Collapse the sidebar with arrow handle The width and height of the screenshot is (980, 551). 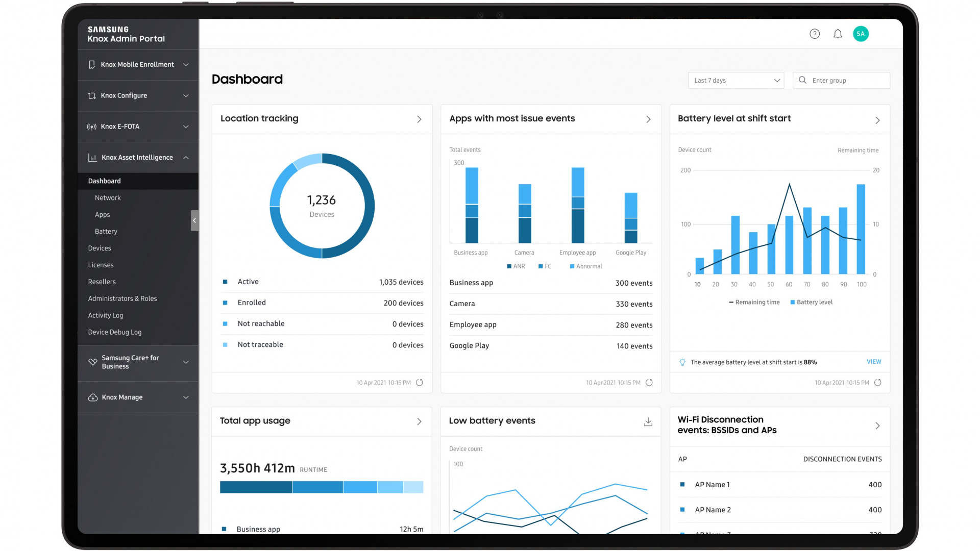pyautogui.click(x=194, y=220)
